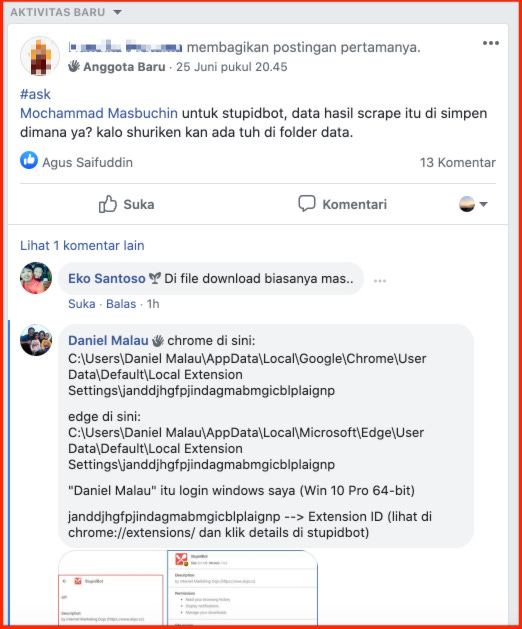The width and height of the screenshot is (522, 629).
Task: Click Suka under Eko Santoso's comment
Action: [81, 304]
